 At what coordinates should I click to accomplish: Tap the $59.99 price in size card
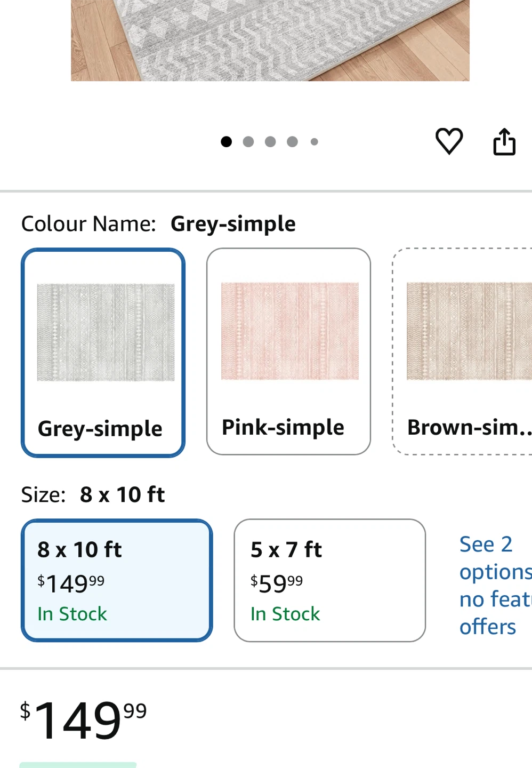point(277,583)
